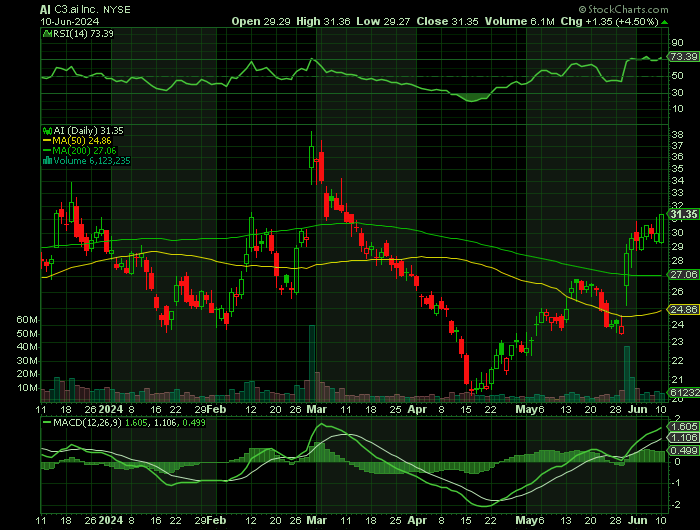Select the current price label 31.35
The height and width of the screenshot is (530, 700).
683,215
